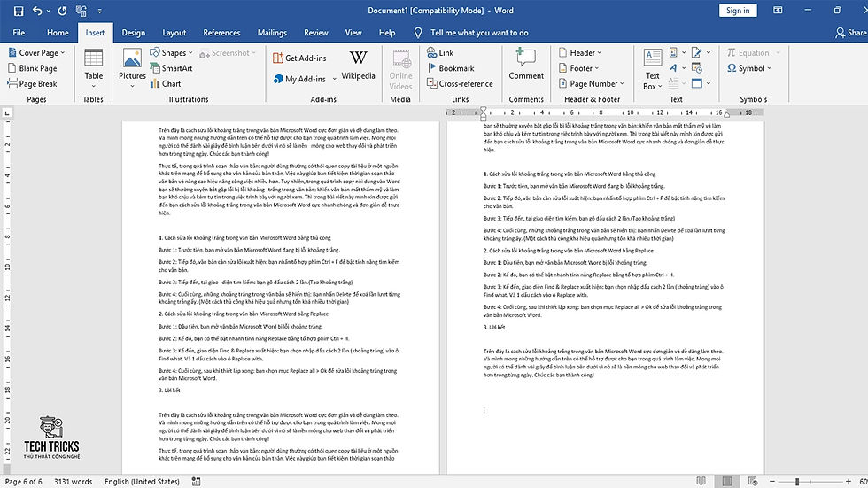Expand the Undo history arrow
This screenshot has height=488, width=868.
click(48, 11)
